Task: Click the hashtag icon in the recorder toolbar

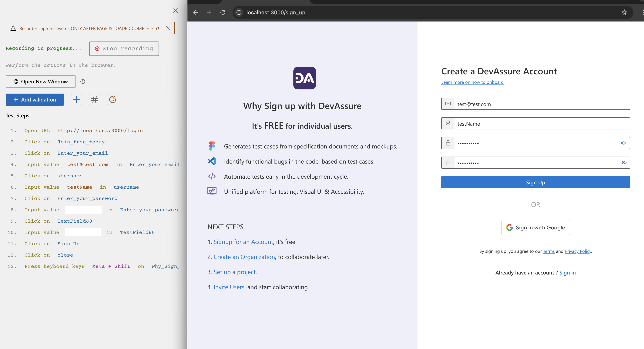Action: click(95, 99)
